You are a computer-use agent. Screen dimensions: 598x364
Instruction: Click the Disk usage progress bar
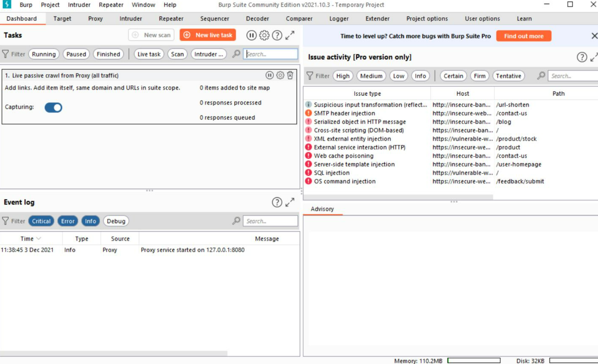[574, 361]
